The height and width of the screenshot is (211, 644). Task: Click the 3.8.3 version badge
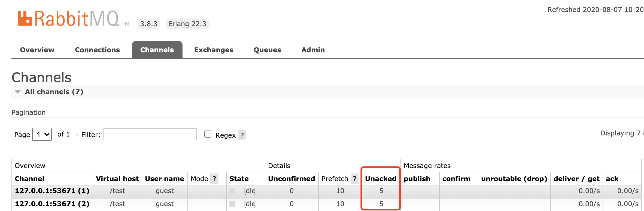click(x=148, y=24)
